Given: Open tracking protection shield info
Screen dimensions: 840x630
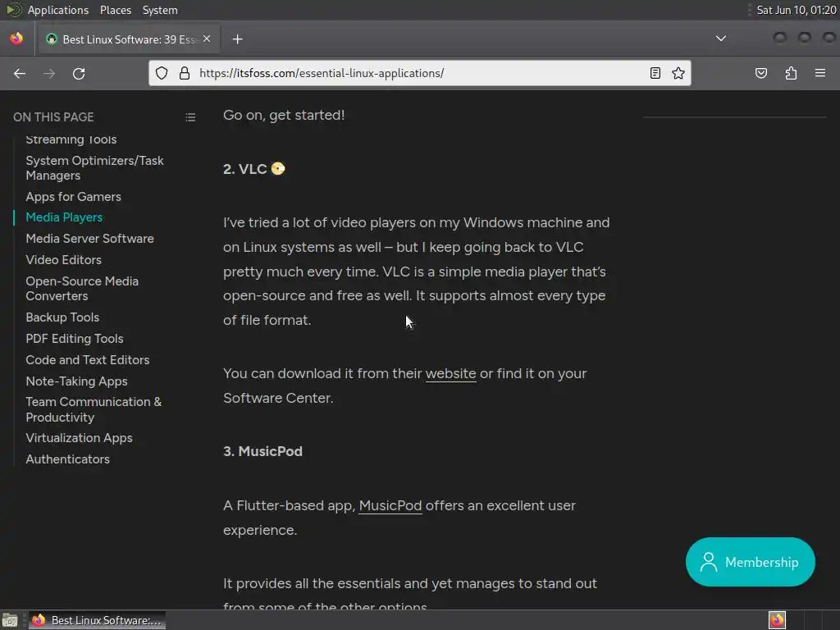Looking at the screenshot, I should (x=162, y=73).
